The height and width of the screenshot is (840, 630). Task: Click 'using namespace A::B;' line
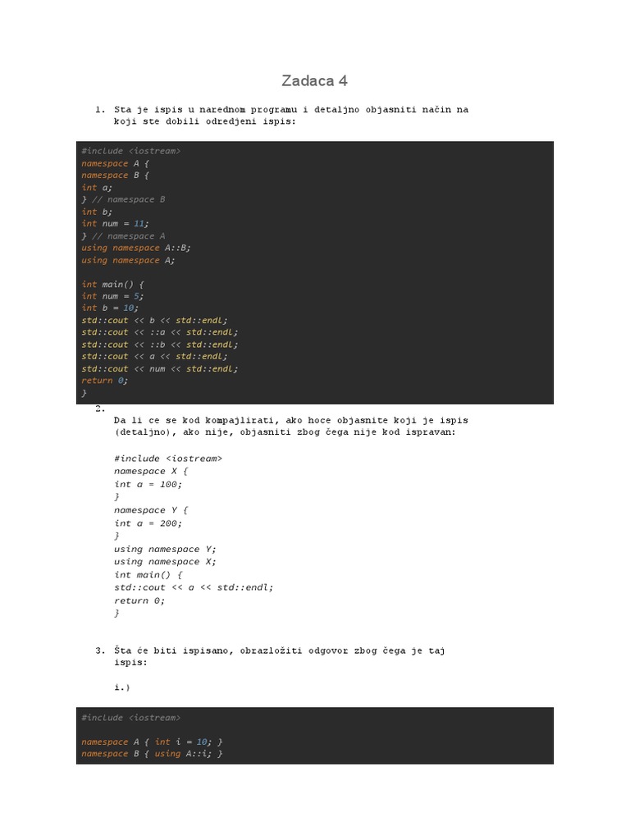[x=136, y=248]
